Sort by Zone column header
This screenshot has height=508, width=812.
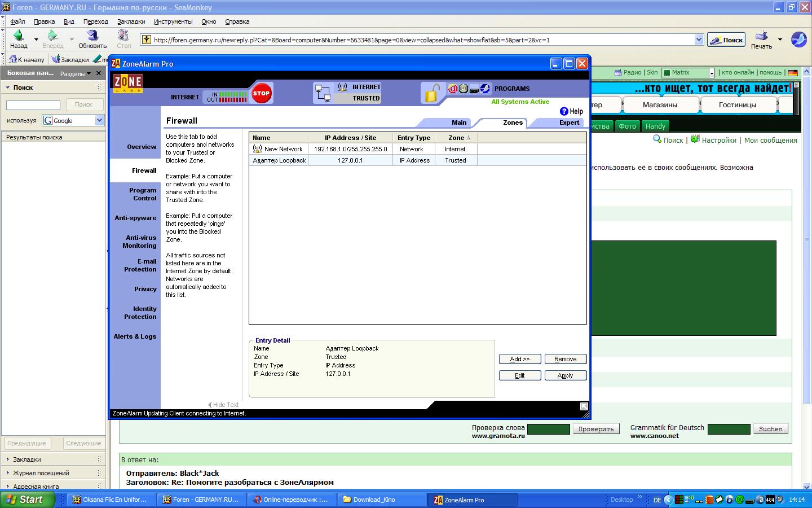pos(456,138)
